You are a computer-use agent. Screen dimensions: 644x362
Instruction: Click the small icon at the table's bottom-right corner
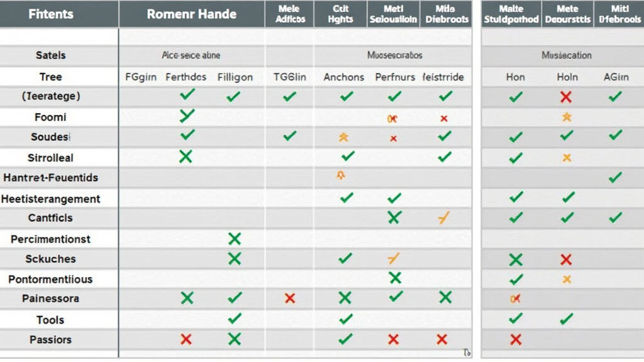click(x=466, y=353)
